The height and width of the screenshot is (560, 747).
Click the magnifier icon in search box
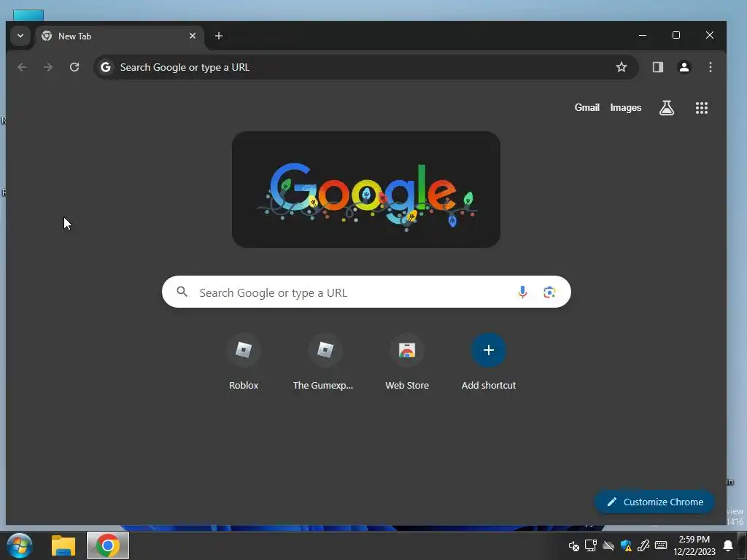[x=182, y=292]
